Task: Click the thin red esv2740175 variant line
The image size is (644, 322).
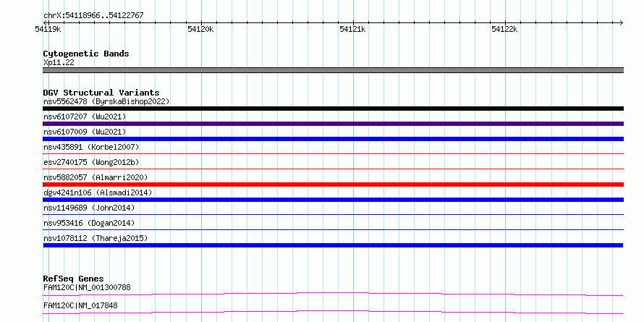Action: (333, 169)
